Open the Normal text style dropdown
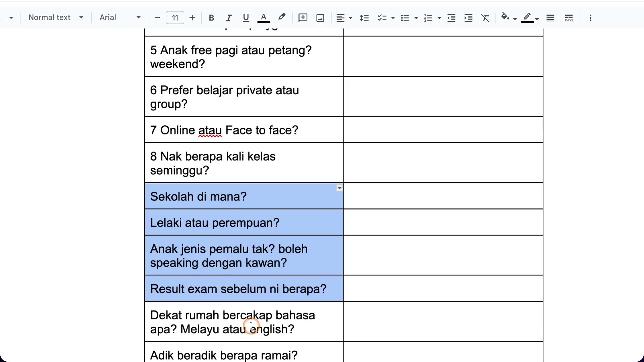 [x=56, y=17]
